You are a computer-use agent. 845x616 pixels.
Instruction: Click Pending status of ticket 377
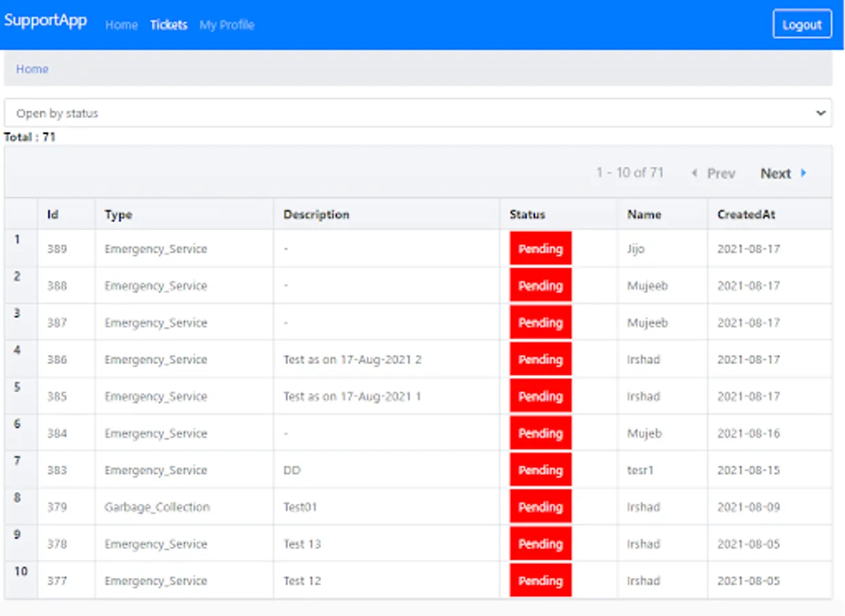[x=541, y=581]
